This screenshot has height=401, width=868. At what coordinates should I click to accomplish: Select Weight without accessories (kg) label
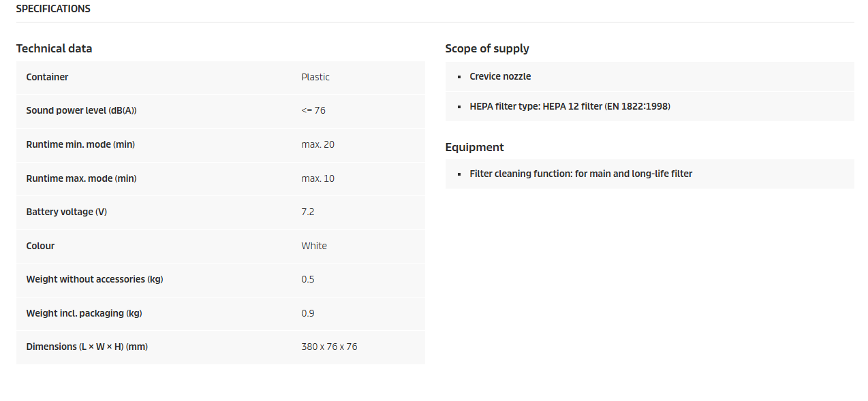tap(95, 279)
